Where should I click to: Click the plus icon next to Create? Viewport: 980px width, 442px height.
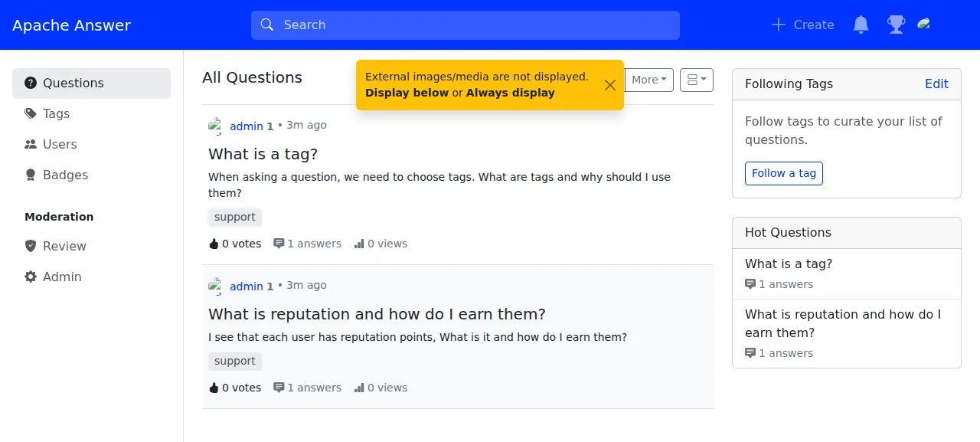pos(779,25)
